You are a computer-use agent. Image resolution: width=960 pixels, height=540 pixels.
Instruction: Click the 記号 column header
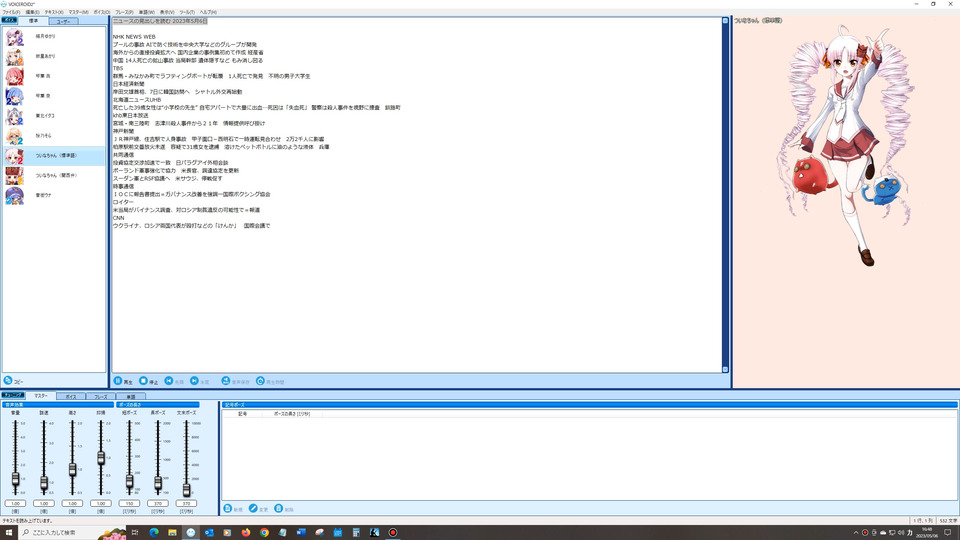pyautogui.click(x=242, y=414)
